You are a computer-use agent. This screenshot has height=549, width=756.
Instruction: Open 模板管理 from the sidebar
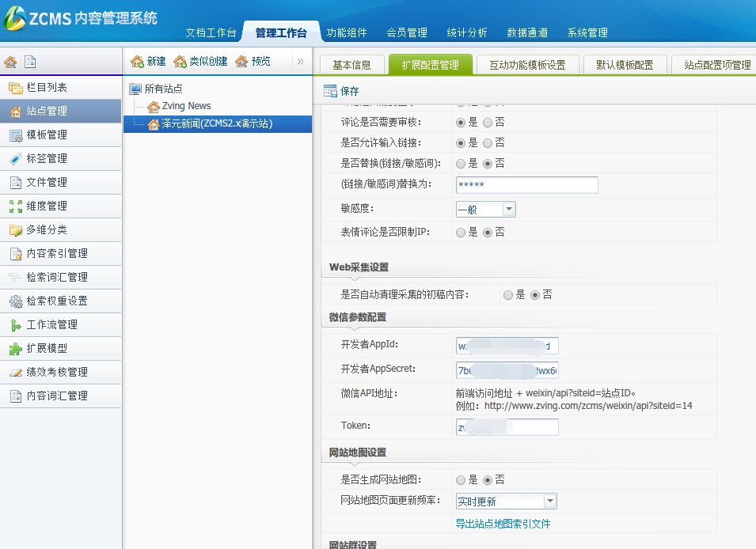coord(46,134)
